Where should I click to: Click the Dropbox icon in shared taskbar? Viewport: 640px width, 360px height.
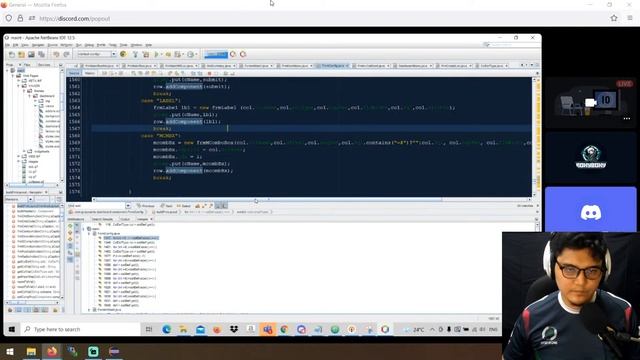234,329
